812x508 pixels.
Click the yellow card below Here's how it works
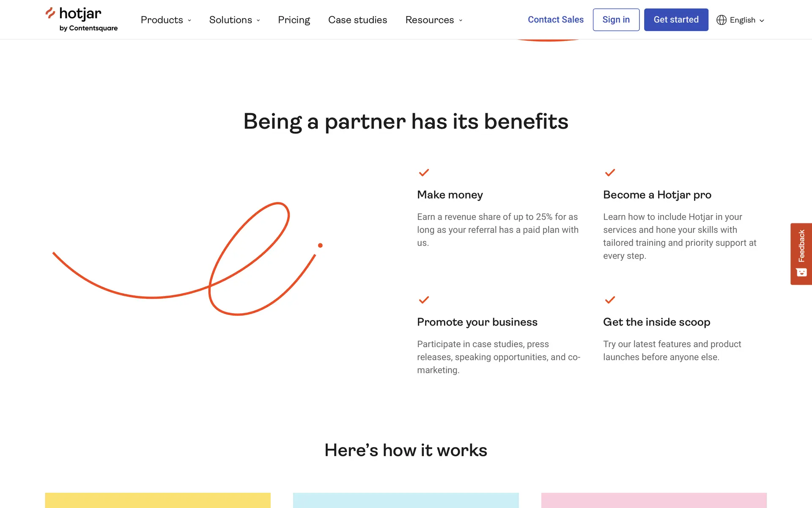(x=158, y=500)
